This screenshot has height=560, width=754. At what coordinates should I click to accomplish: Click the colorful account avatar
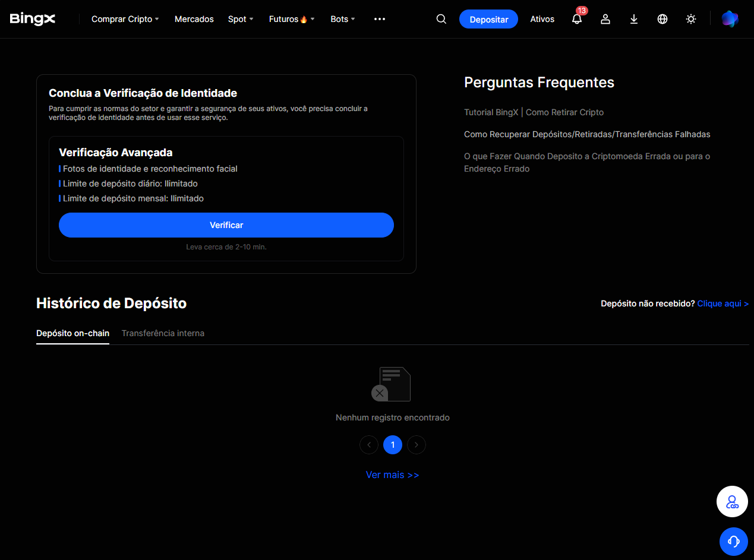(730, 19)
